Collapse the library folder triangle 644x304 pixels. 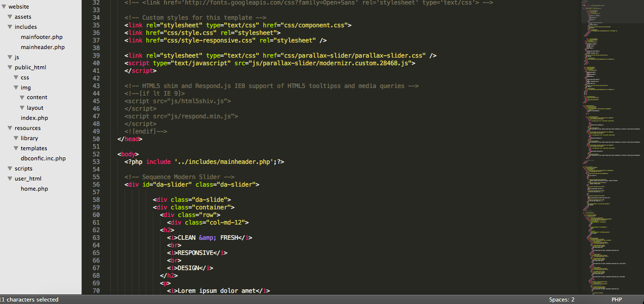tap(16, 138)
